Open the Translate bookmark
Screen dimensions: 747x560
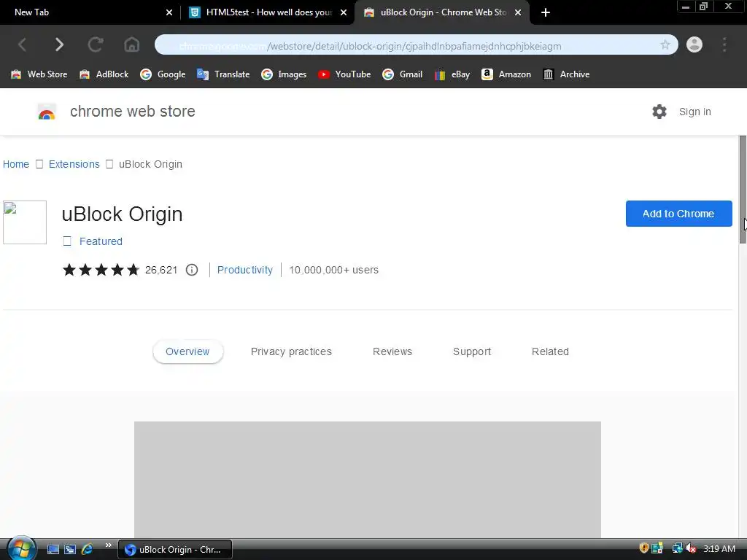[x=223, y=74]
